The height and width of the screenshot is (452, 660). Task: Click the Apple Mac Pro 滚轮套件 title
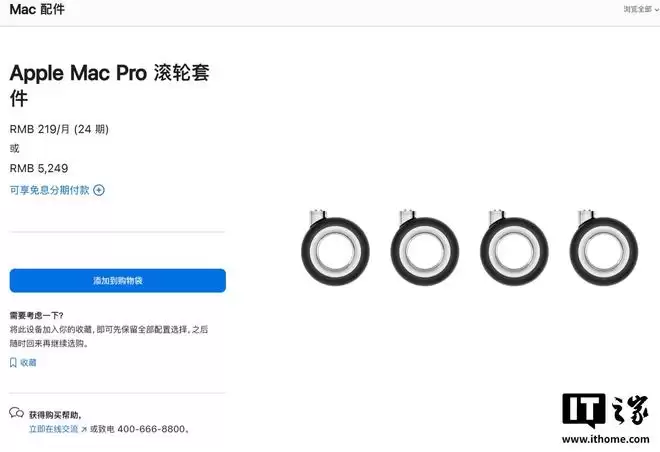coord(109,85)
